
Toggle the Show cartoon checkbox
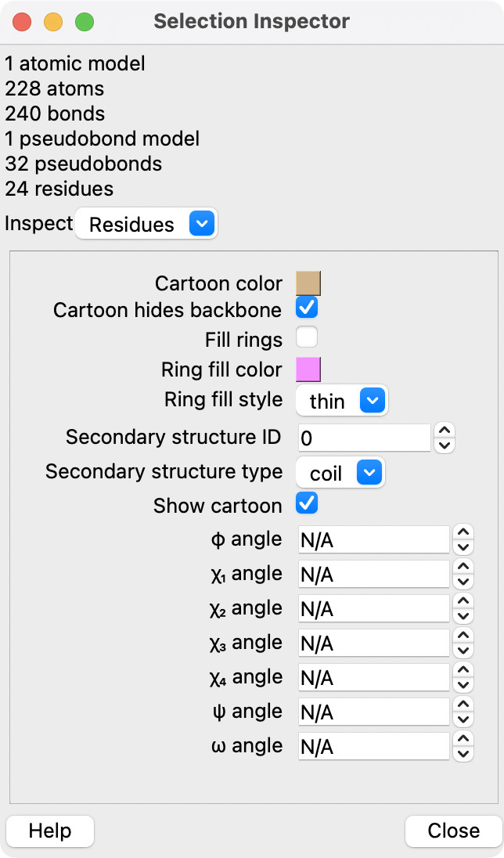click(x=307, y=503)
